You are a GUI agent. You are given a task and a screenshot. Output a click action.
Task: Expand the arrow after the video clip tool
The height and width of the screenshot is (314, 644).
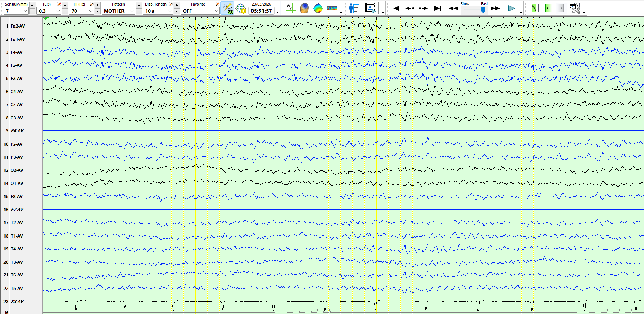tap(584, 13)
